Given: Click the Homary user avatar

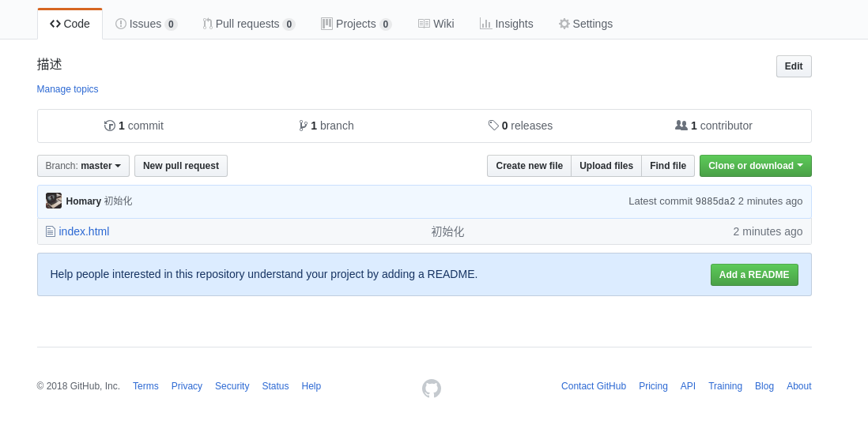Looking at the screenshot, I should pos(54,201).
